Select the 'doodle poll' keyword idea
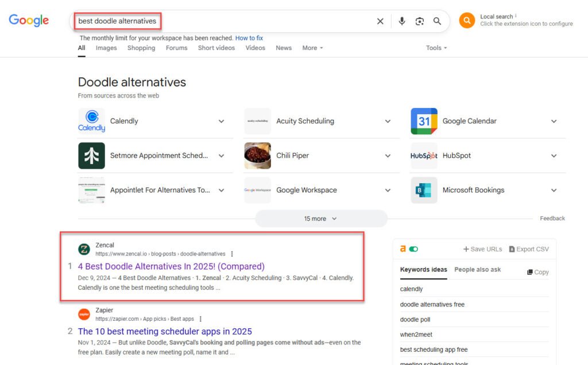This screenshot has width=588, height=365. tap(415, 320)
